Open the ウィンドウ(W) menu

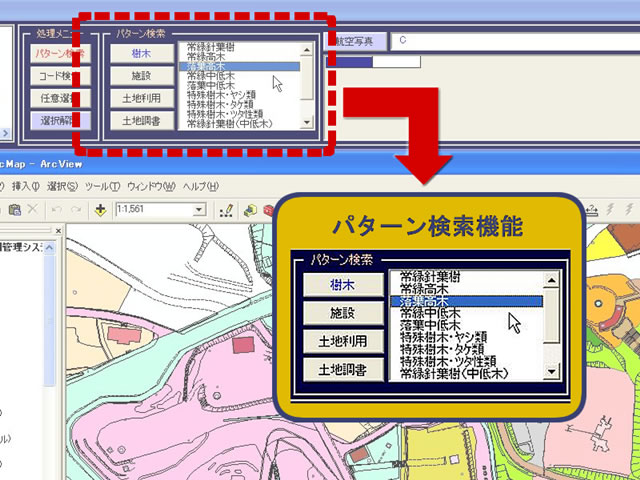point(151,187)
